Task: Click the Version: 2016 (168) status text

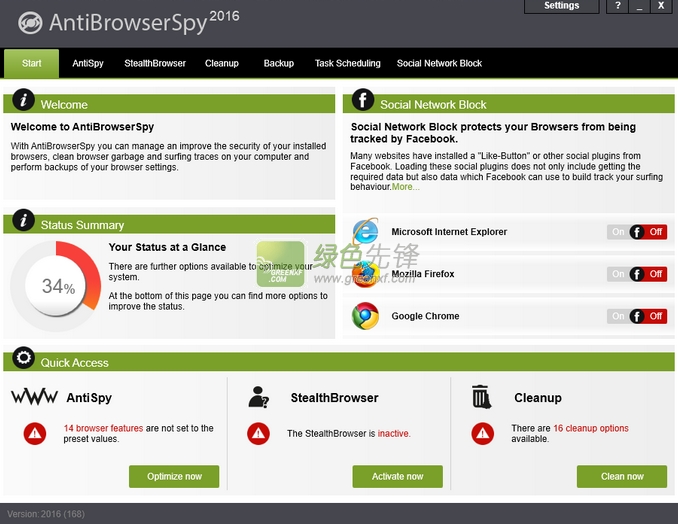Action: [x=46, y=514]
